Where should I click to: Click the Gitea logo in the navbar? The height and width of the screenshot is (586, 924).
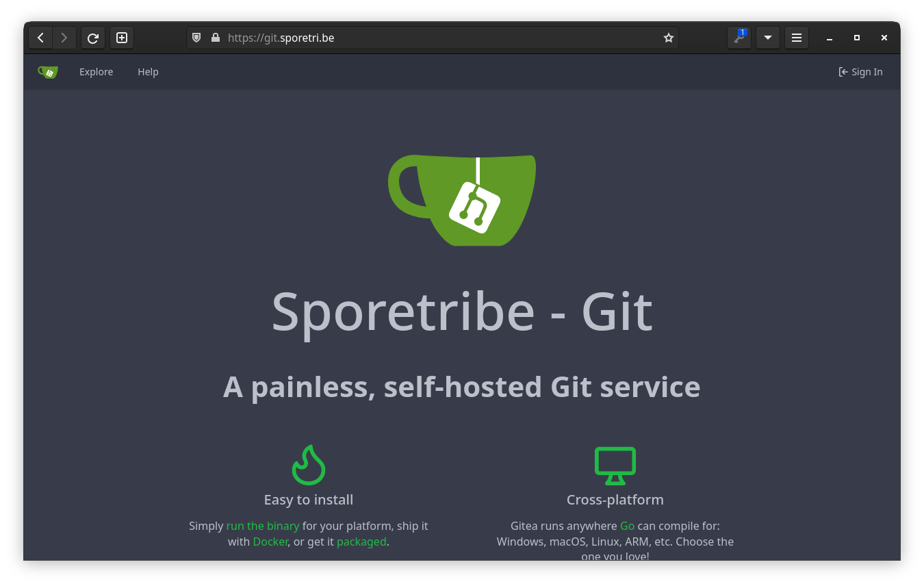click(x=48, y=72)
